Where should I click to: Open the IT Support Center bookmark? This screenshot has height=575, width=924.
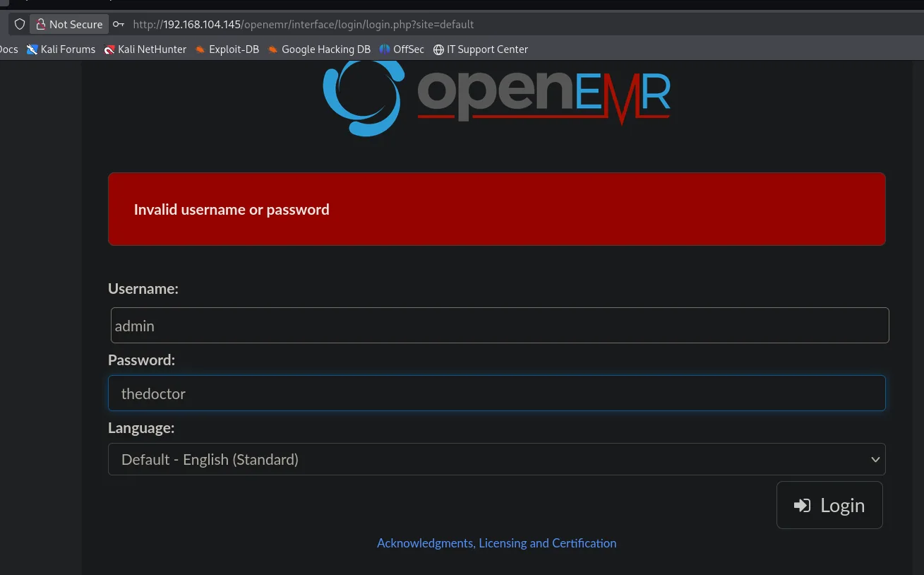(x=481, y=49)
